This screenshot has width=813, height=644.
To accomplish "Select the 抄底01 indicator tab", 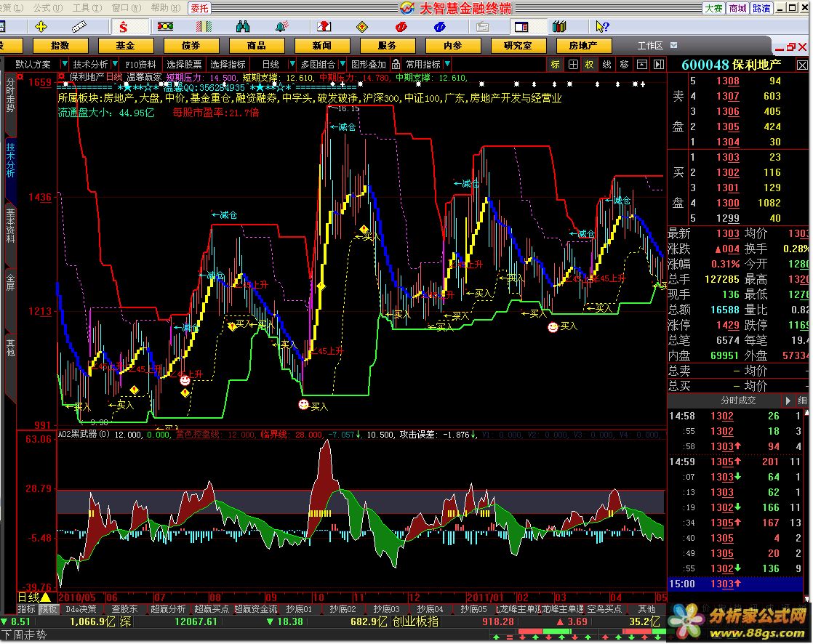I will [299, 609].
